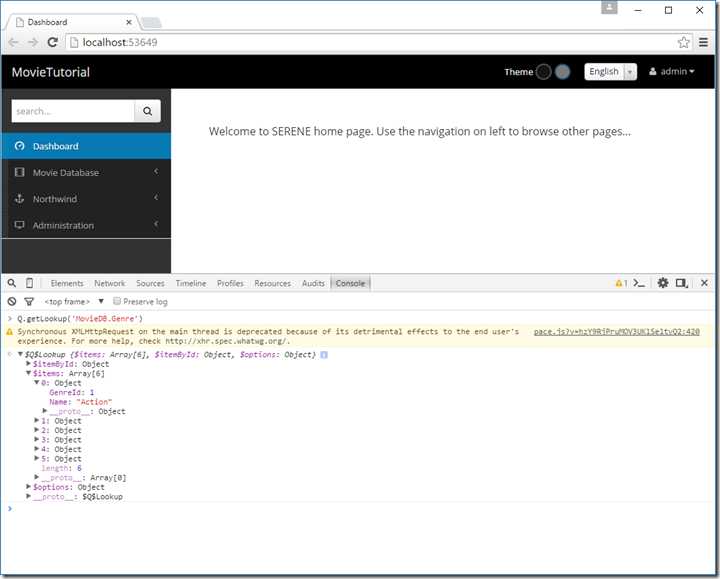This screenshot has height=579, width=720.
Task: Click the sidebar search magnifier button
Action: 147,111
